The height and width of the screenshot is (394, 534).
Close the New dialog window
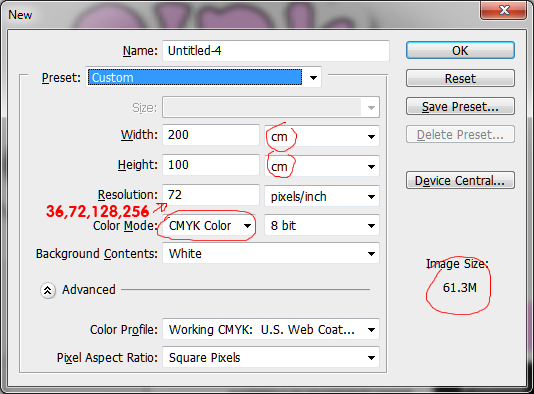tap(504, 10)
